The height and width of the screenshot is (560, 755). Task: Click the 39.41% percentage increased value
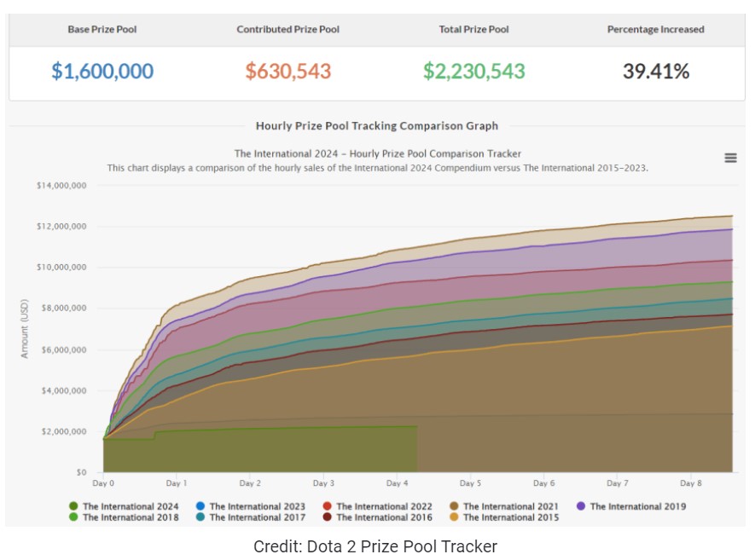coord(655,72)
